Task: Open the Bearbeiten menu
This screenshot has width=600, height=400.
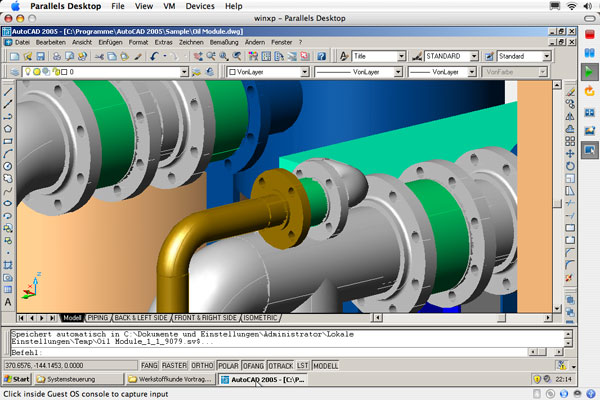Action: (51, 42)
